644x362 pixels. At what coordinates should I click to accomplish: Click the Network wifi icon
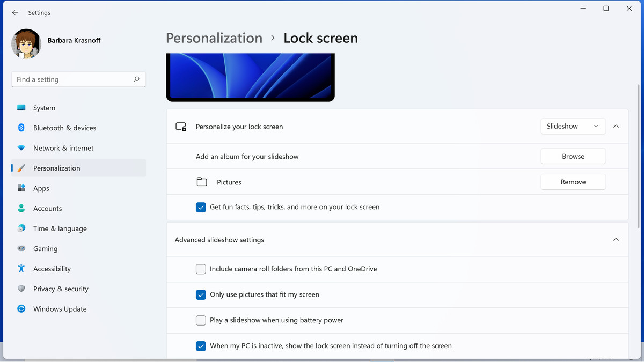[21, 148]
